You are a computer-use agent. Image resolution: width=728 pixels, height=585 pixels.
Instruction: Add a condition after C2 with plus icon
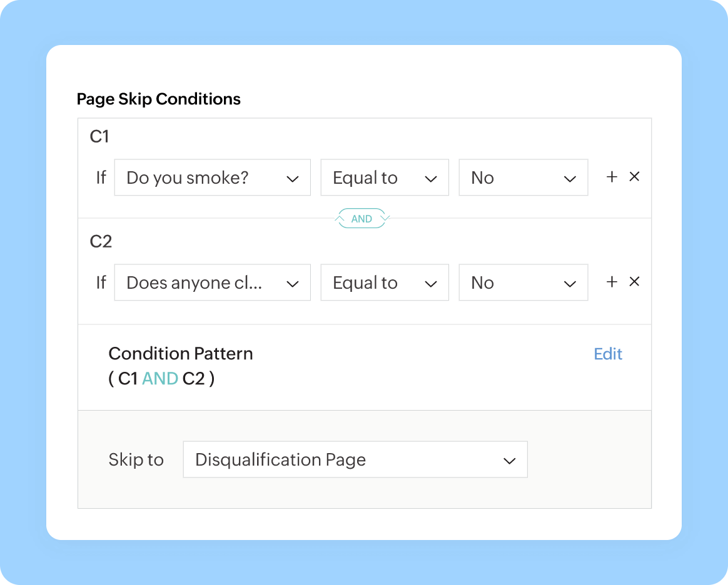click(612, 282)
